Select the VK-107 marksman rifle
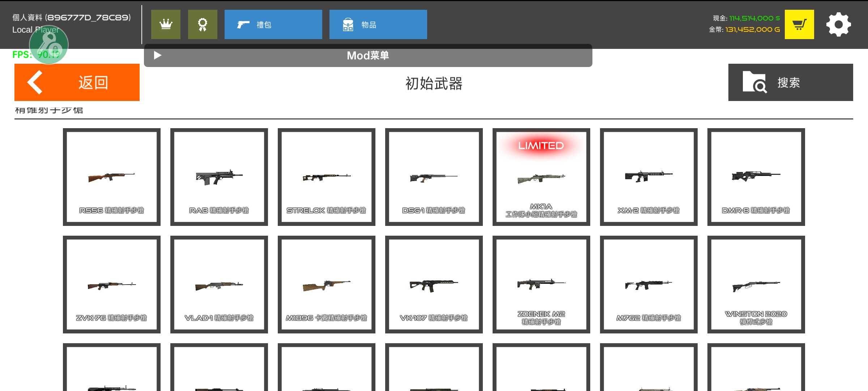 pos(434,285)
